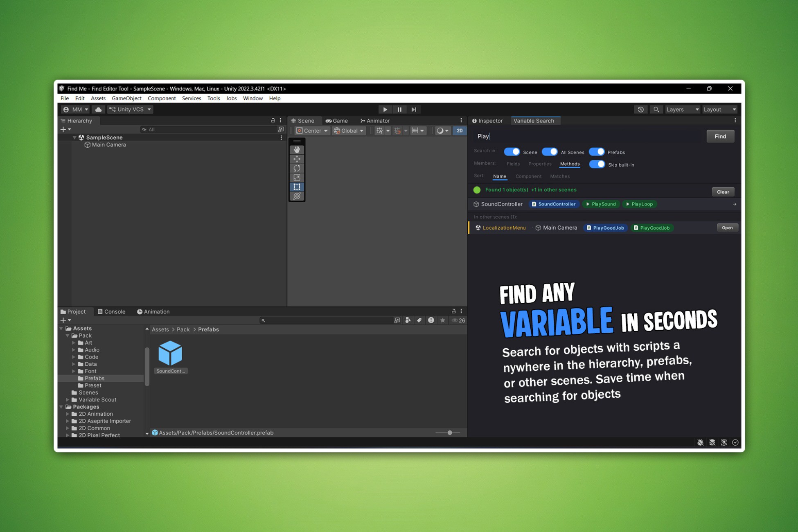Click the search by label icon in Project

point(419,320)
